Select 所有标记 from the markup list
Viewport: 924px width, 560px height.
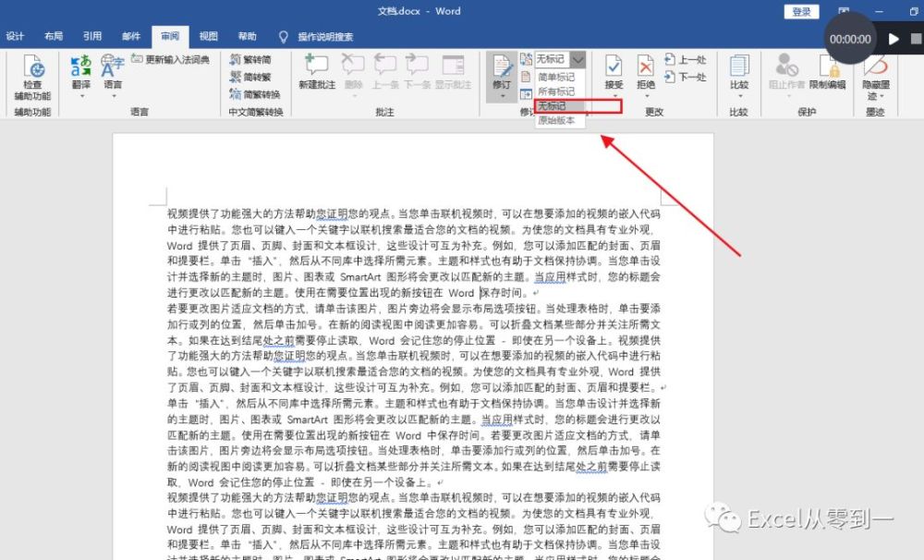pyautogui.click(x=556, y=91)
